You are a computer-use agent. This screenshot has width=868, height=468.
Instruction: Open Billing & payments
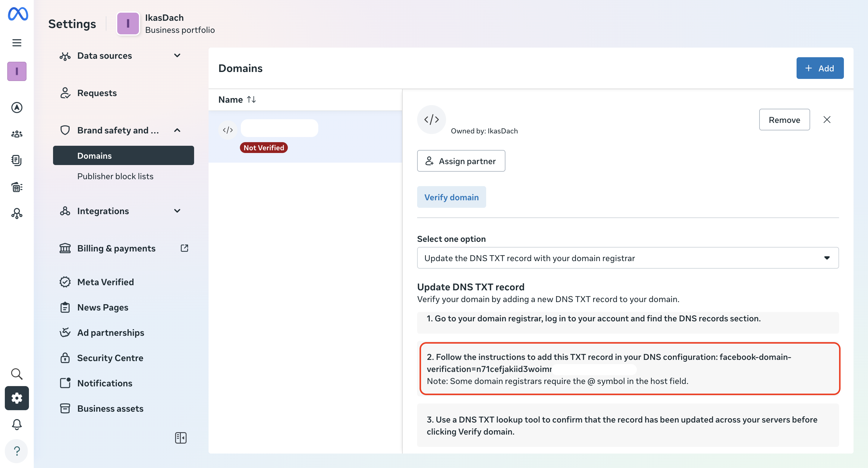pos(116,248)
